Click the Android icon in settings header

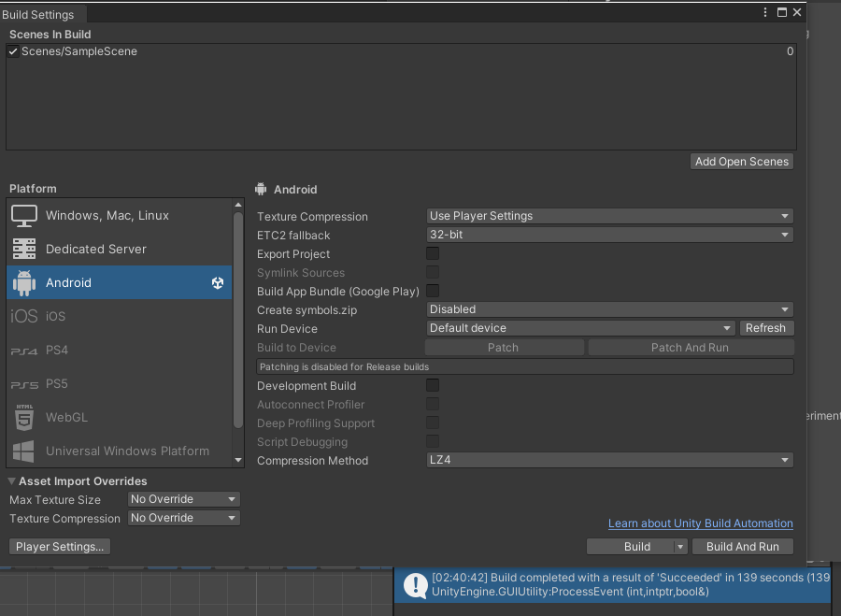pyautogui.click(x=261, y=189)
